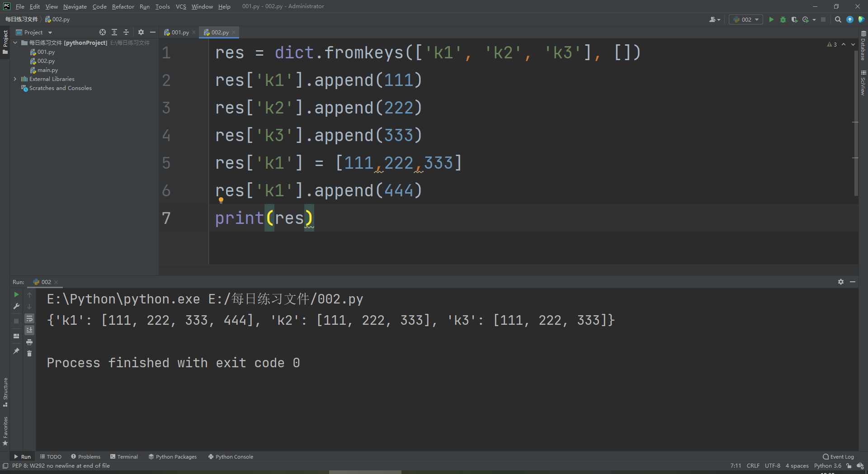Image resolution: width=868 pixels, height=474 pixels.
Task: Switch to the 001.py editor tab
Action: (180, 32)
